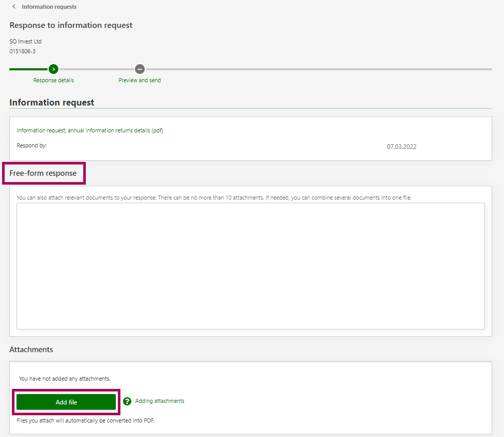Click the green completed segment of progress bar
The width and height of the screenshot is (504, 437).
pos(28,69)
